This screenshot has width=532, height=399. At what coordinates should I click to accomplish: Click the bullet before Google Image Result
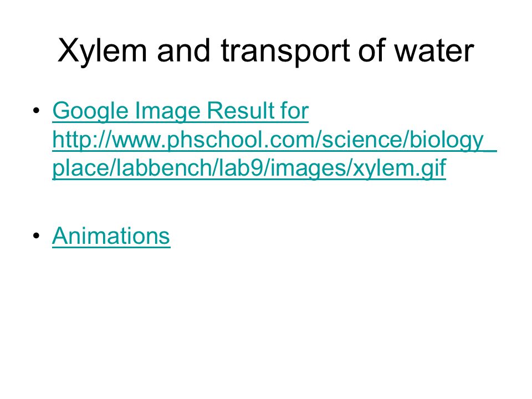pos(37,111)
